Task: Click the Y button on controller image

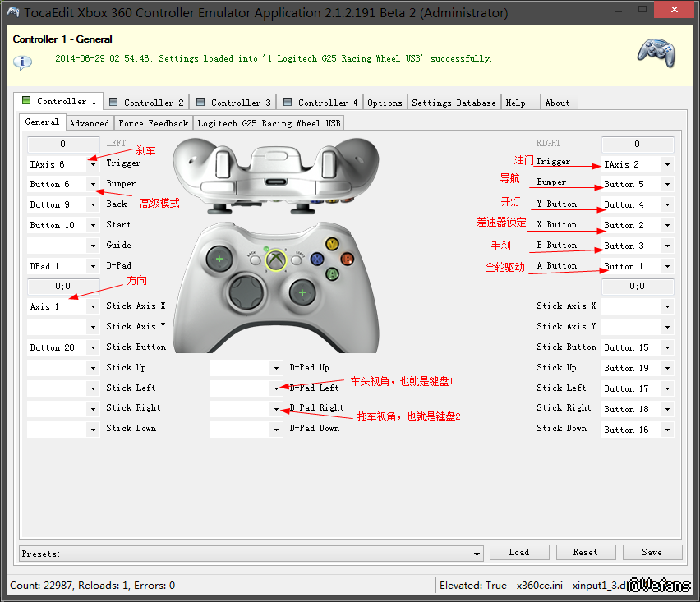Action: coord(332,244)
